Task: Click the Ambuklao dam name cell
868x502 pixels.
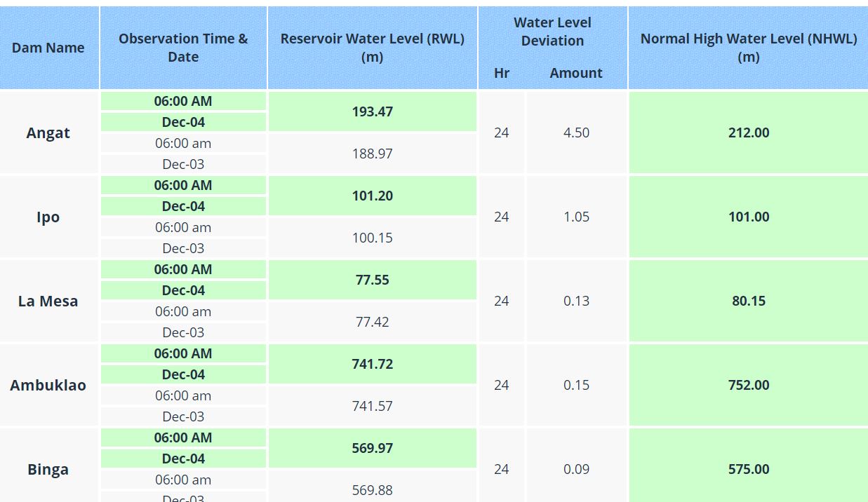Action: click(x=48, y=385)
